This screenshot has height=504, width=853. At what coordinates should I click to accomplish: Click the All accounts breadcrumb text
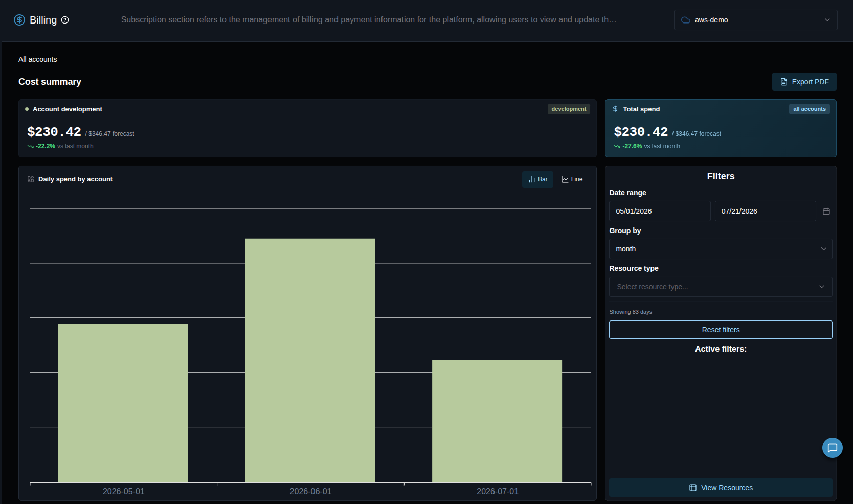tap(38, 59)
